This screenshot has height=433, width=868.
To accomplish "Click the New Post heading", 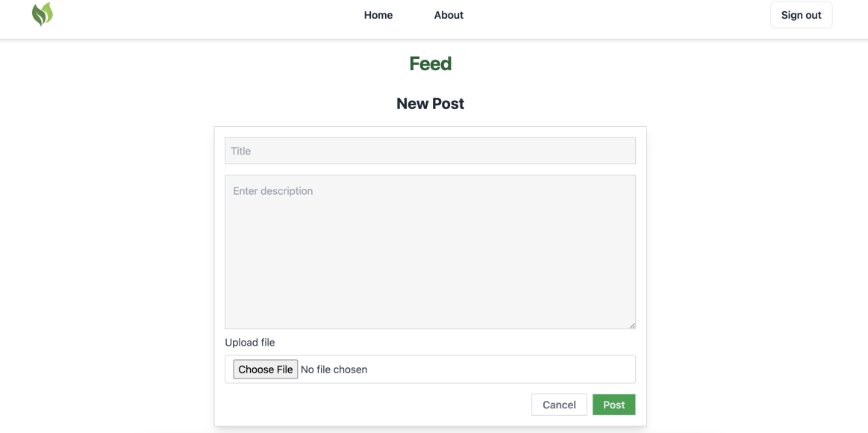I will tap(430, 104).
